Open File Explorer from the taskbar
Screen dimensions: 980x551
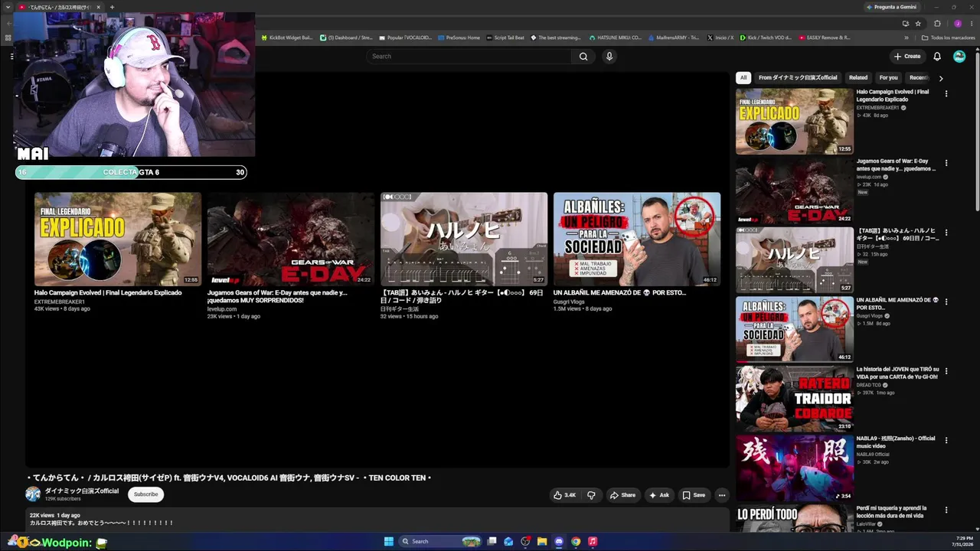[542, 542]
